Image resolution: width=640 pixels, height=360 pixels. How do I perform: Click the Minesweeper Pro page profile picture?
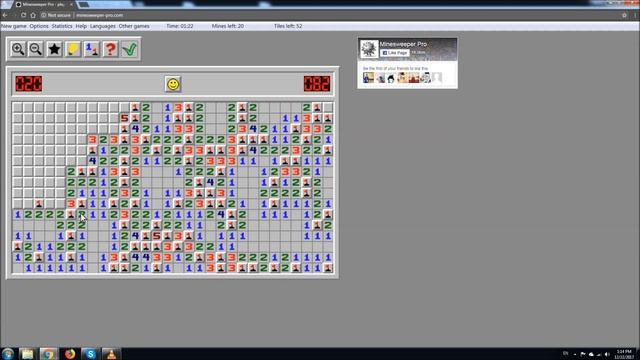[369, 49]
